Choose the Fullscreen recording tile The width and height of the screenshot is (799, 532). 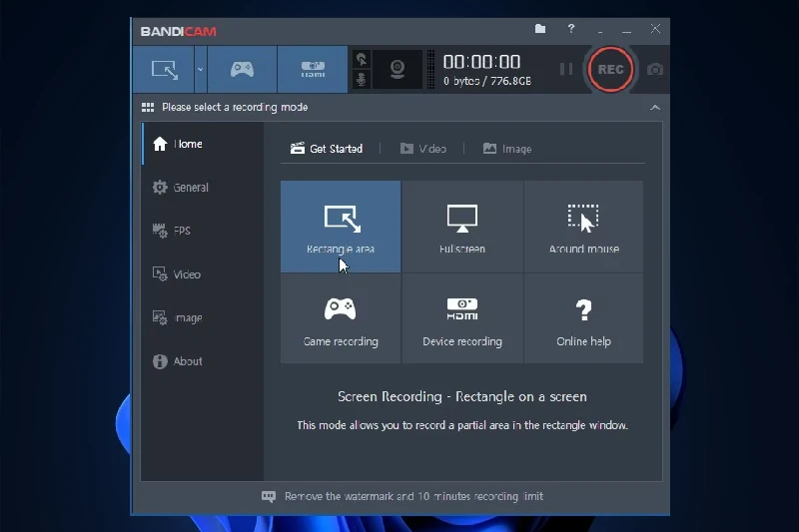pos(462,227)
